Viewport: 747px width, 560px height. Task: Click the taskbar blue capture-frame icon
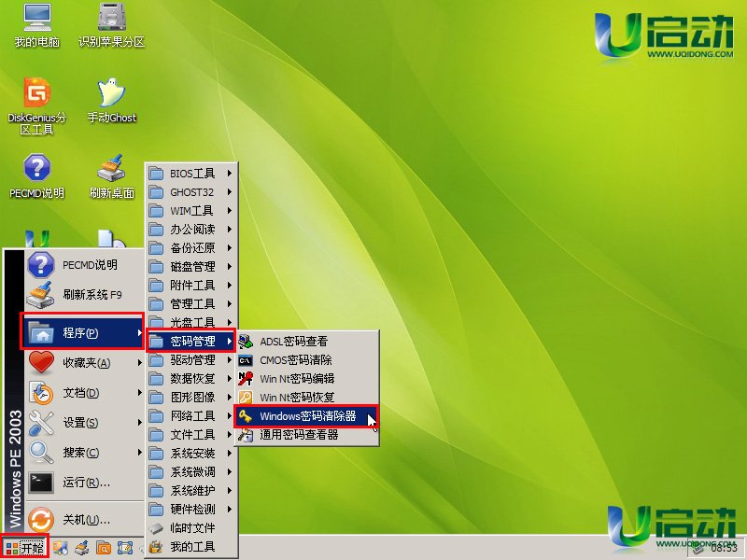[x=125, y=548]
